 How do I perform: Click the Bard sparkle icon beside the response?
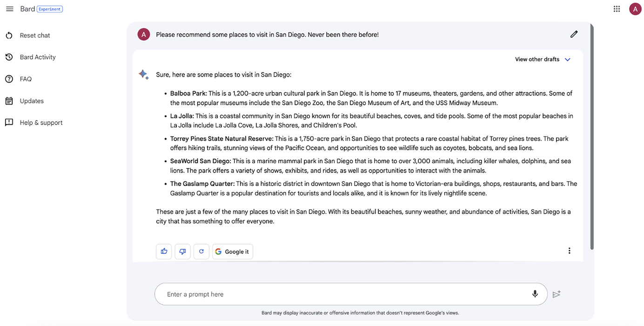(x=143, y=74)
